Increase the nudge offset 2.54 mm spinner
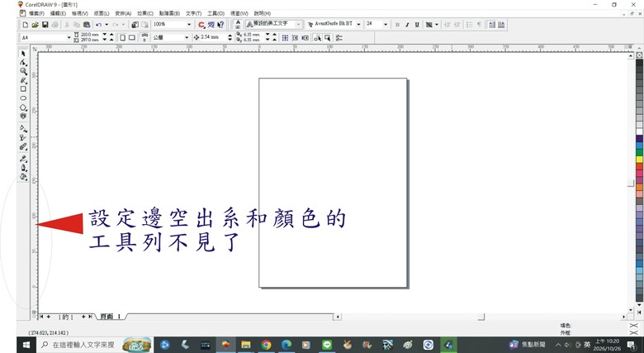 [x=230, y=36]
